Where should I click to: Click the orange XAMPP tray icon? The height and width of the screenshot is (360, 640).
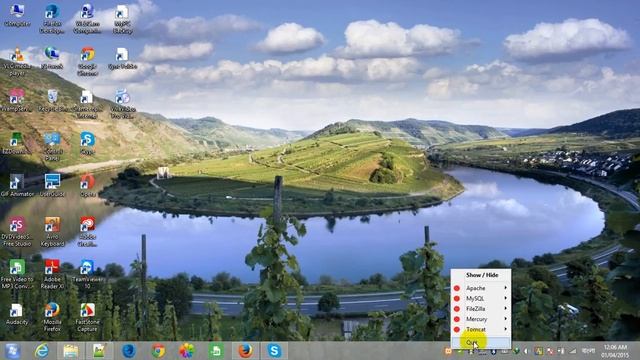click(448, 351)
